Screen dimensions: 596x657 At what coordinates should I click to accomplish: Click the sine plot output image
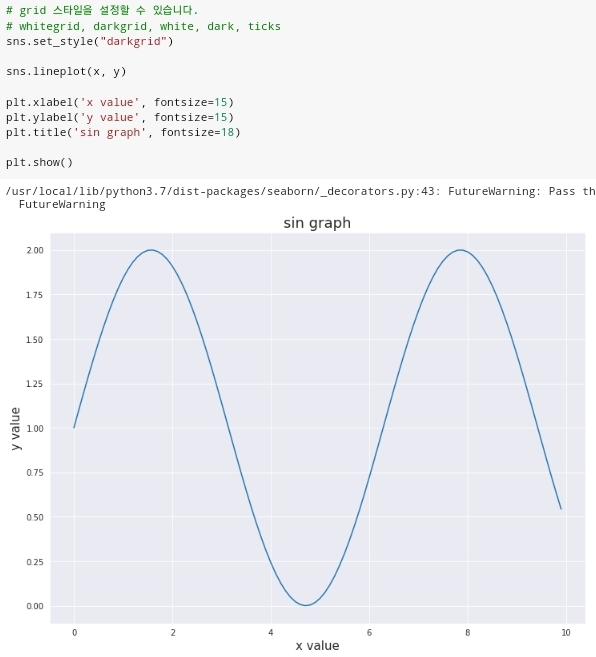[x=298, y=434]
